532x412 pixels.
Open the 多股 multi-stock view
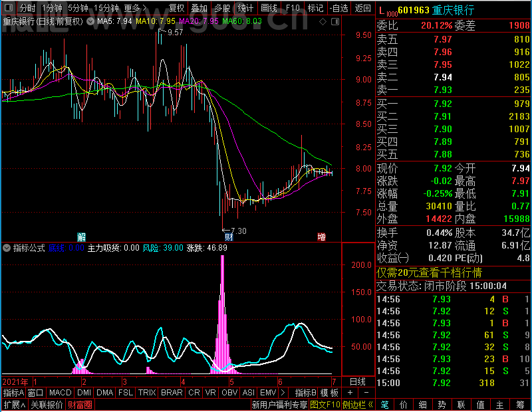[x=222, y=8]
